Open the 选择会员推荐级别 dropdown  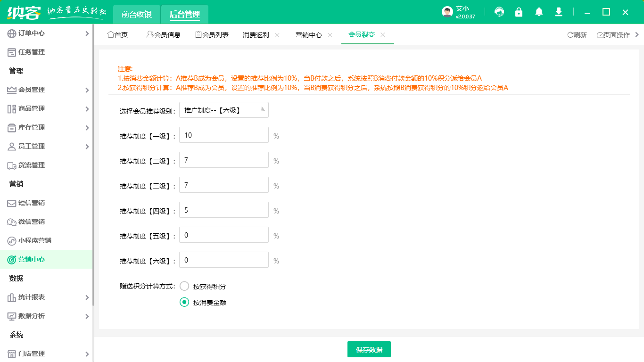click(x=223, y=110)
